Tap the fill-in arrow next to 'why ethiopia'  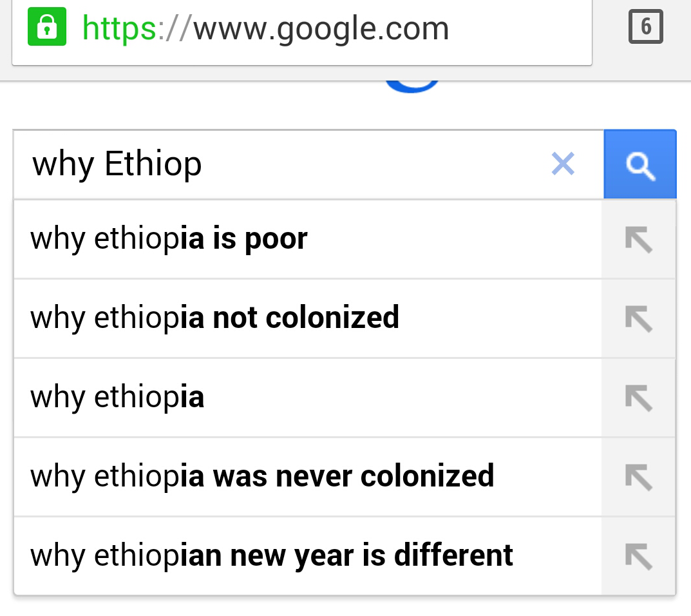(x=639, y=398)
